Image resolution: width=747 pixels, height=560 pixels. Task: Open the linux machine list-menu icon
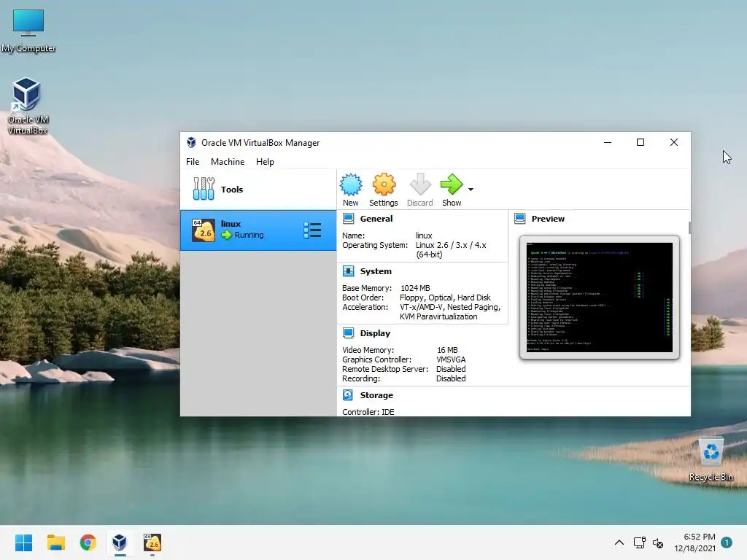point(312,230)
